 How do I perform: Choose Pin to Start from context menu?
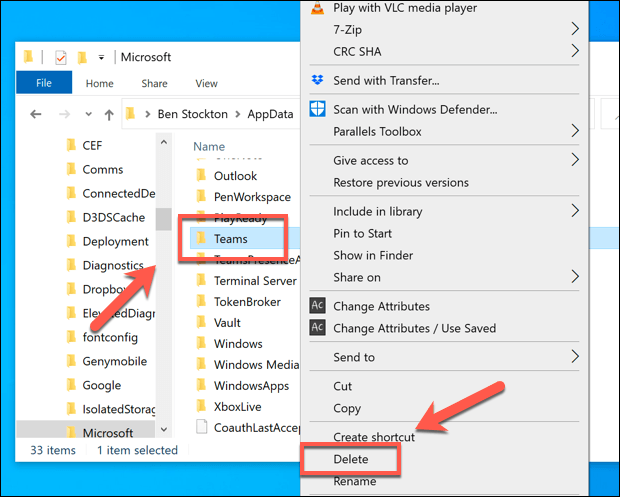pos(362,233)
